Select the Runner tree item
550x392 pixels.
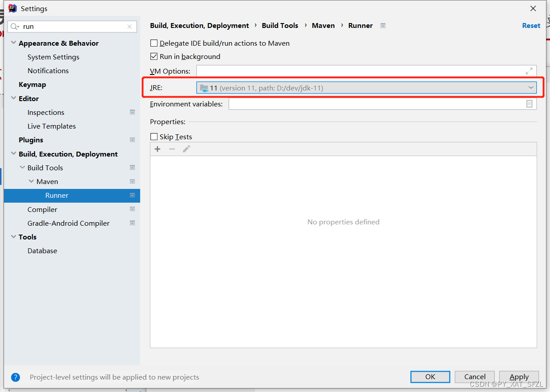[x=72, y=195]
